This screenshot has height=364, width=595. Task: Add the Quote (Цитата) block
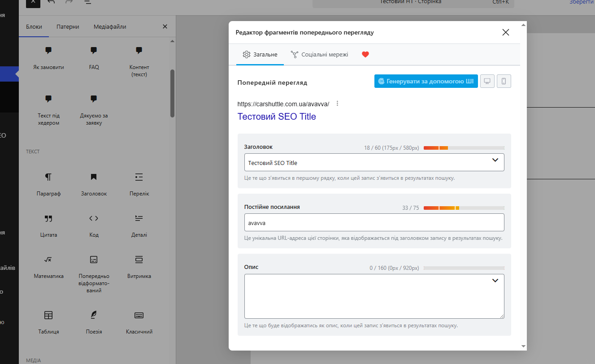click(x=48, y=225)
